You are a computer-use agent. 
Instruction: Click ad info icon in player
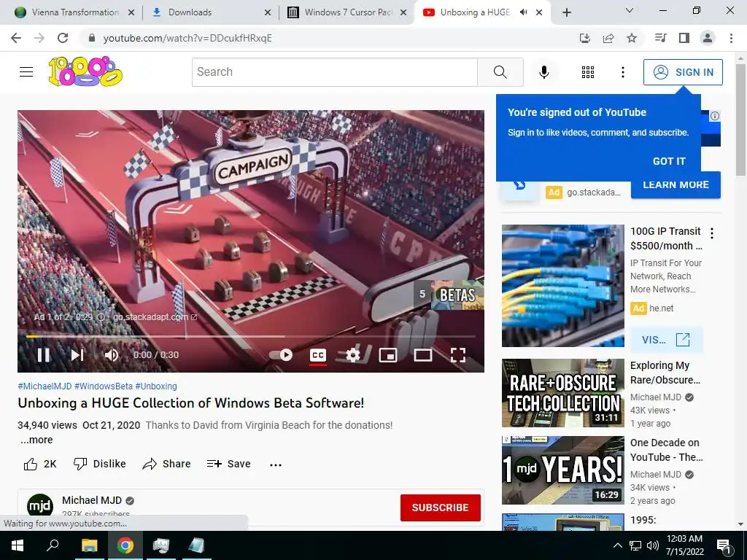point(101,317)
